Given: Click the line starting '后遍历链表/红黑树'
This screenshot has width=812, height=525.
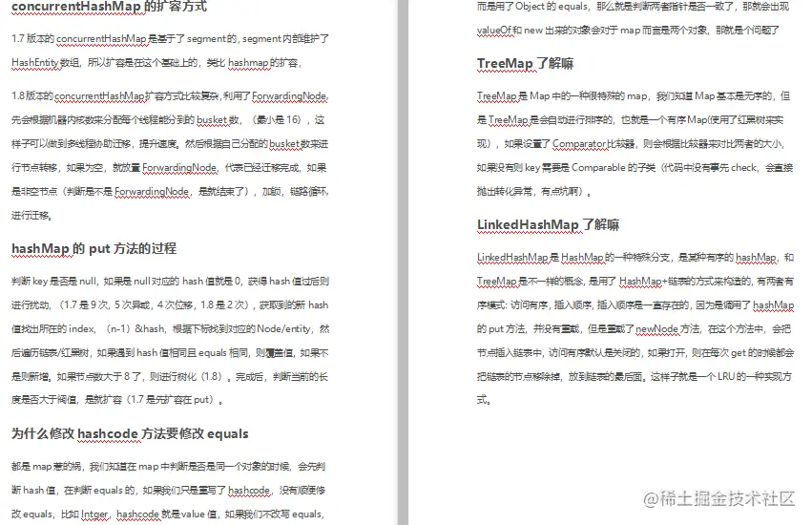Looking at the screenshot, I should click(170, 353).
